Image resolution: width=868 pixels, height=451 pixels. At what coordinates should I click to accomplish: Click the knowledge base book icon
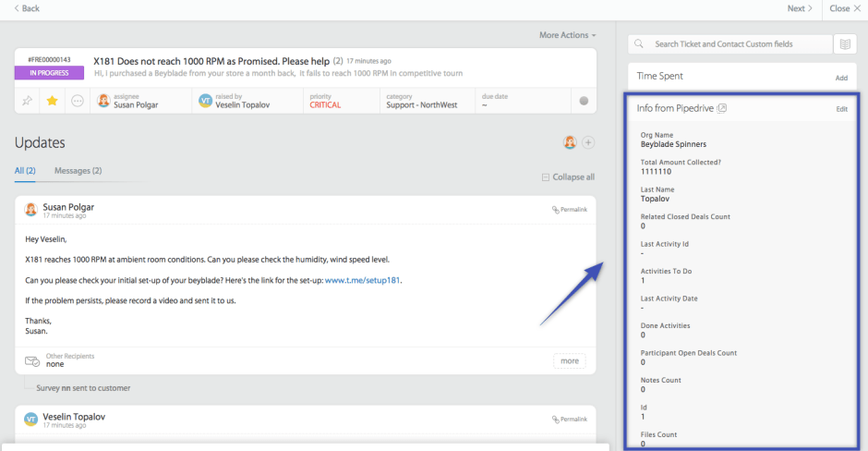844,43
